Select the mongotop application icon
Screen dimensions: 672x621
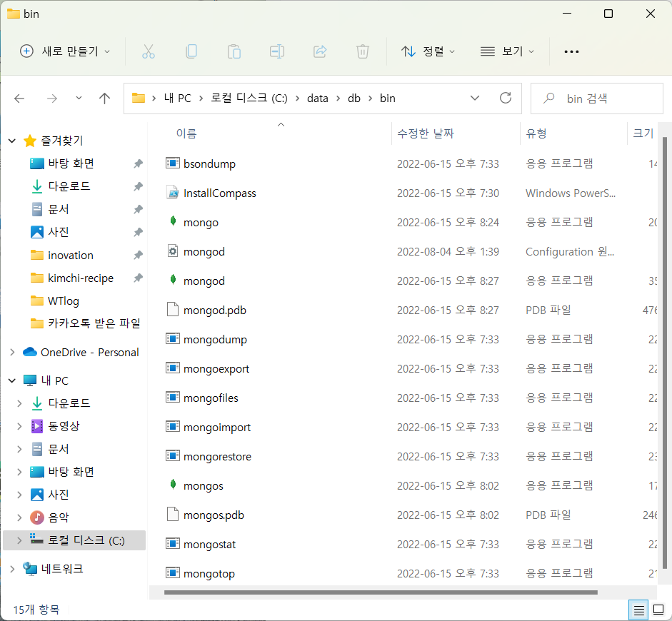pos(172,572)
